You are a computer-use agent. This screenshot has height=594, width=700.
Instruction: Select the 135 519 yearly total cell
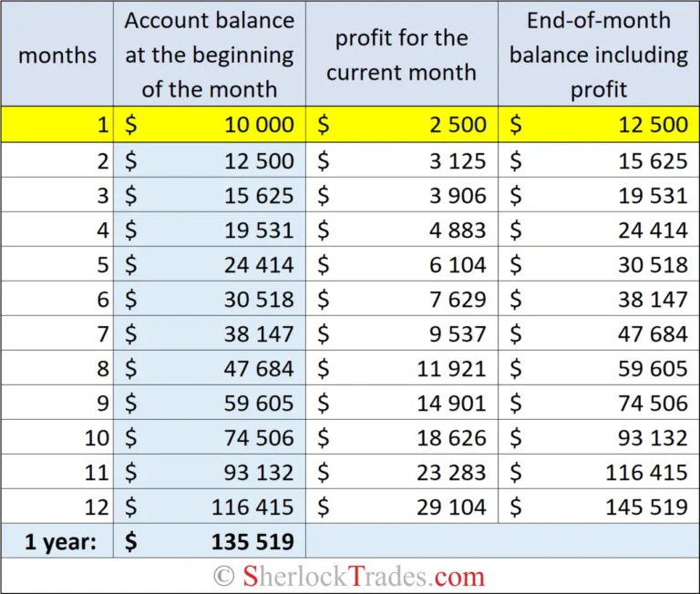click(x=210, y=541)
